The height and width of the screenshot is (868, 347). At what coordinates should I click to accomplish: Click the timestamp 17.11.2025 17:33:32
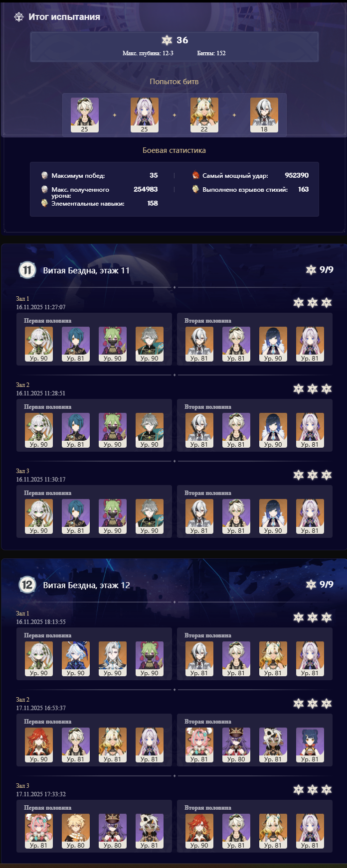tap(41, 794)
